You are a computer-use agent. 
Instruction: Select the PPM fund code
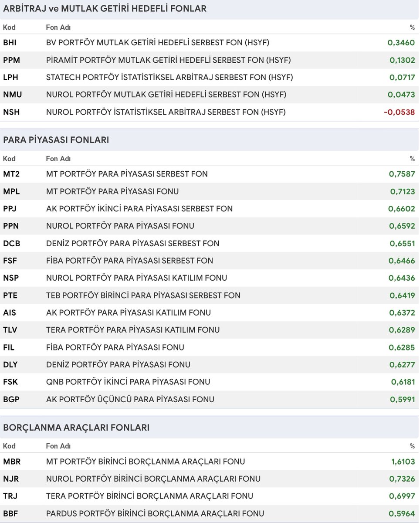click(x=12, y=60)
